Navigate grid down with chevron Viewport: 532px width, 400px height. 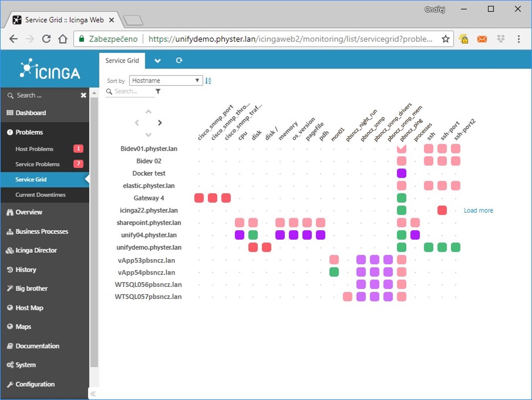148,134
